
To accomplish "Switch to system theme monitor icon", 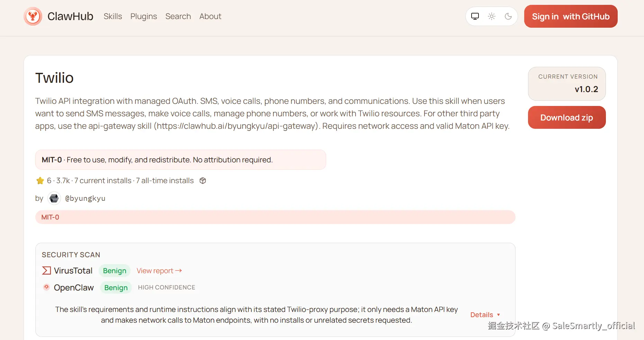I will pos(475,16).
